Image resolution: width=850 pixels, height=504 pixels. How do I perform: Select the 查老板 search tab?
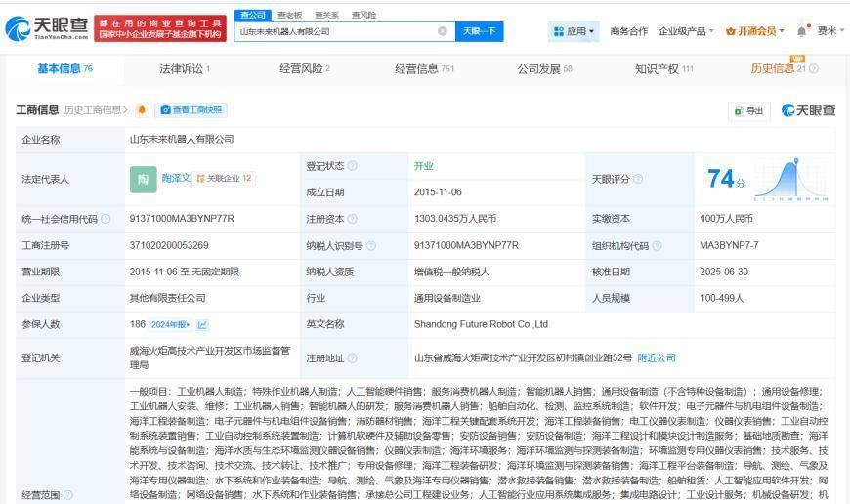[x=289, y=15]
